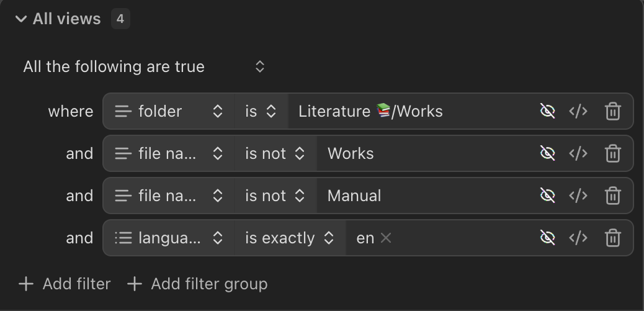Open code editor for folder filter
The image size is (644, 311).
pyautogui.click(x=578, y=112)
